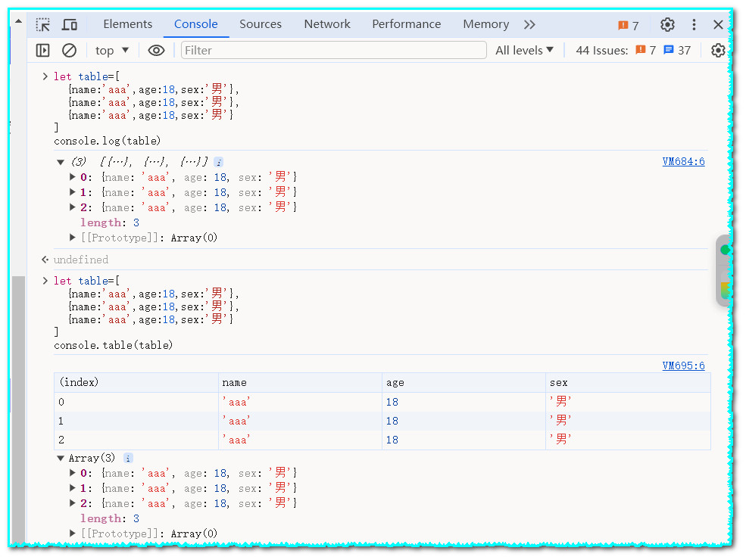Focus the console Filter input field
The height and width of the screenshot is (560, 746).
(333, 50)
